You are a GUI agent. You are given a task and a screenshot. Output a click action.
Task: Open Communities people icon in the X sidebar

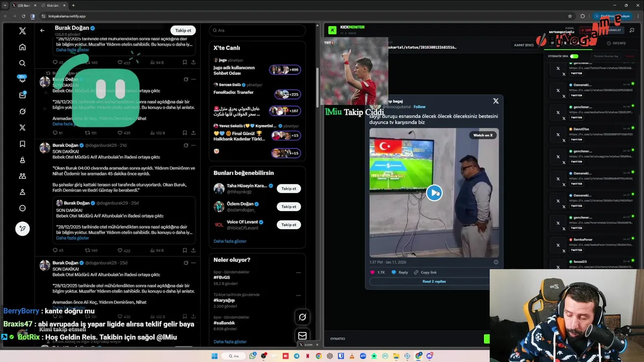[x=22, y=176]
